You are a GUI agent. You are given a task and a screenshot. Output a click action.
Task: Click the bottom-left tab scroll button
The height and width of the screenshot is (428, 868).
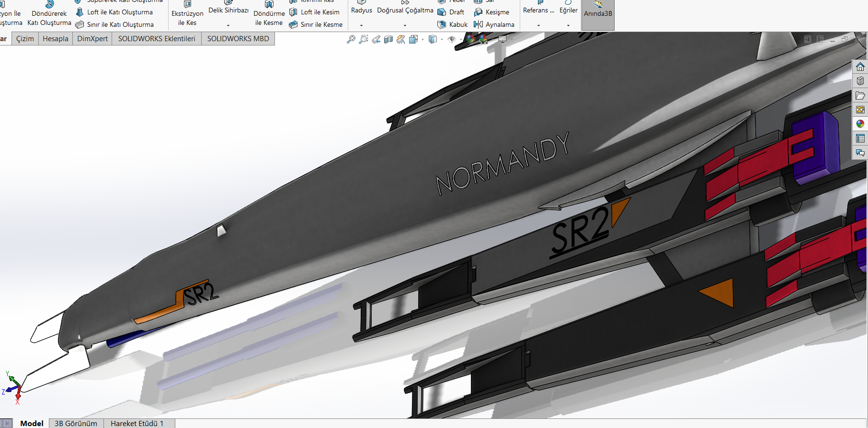tap(6, 423)
